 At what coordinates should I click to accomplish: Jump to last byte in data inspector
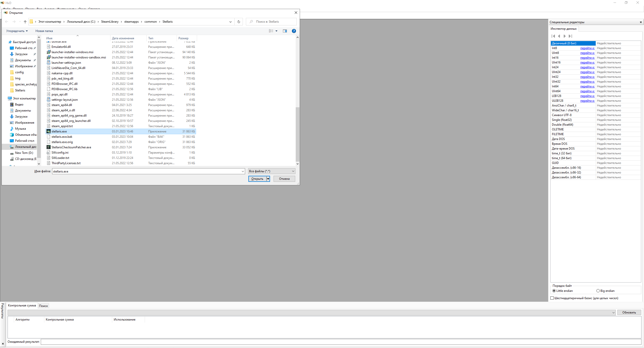(x=571, y=36)
